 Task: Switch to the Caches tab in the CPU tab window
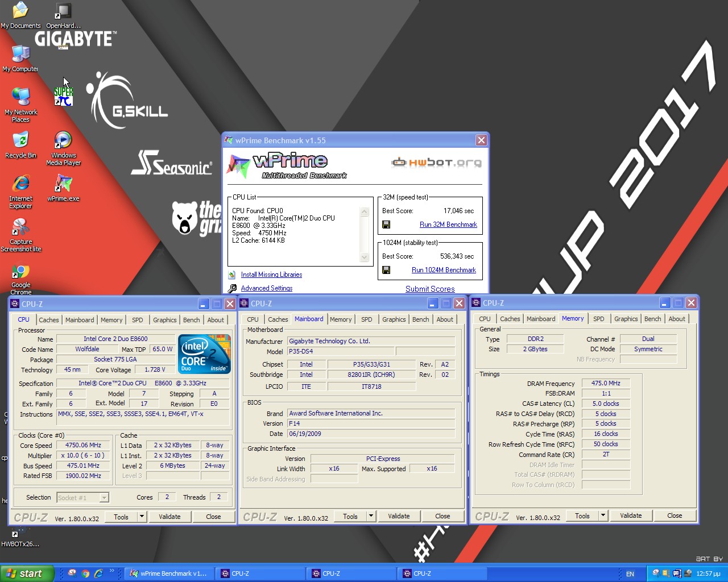(49, 320)
